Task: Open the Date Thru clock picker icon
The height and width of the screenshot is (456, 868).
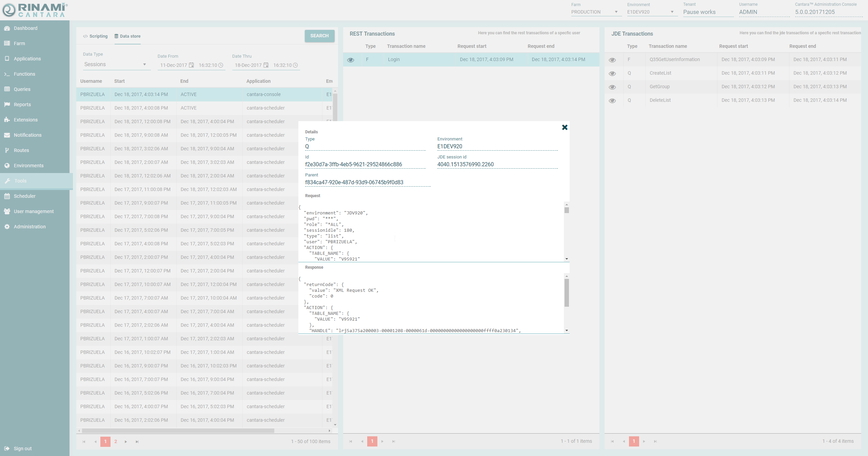Action: point(295,65)
